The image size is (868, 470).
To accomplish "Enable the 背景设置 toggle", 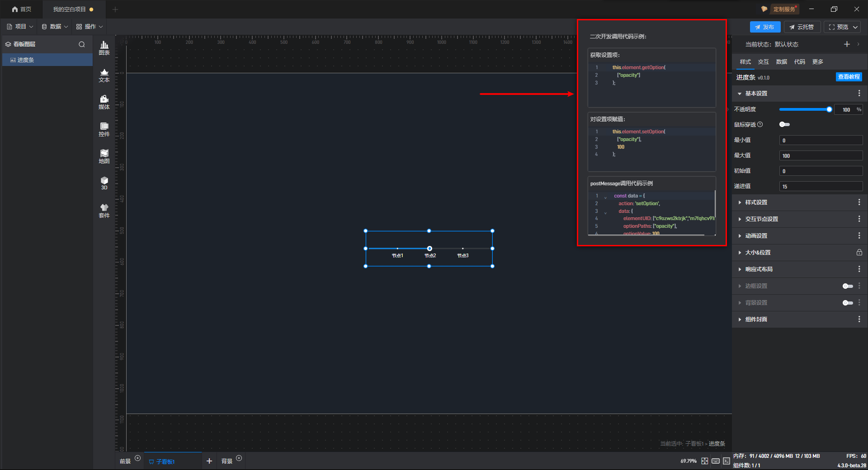I will pos(848,303).
